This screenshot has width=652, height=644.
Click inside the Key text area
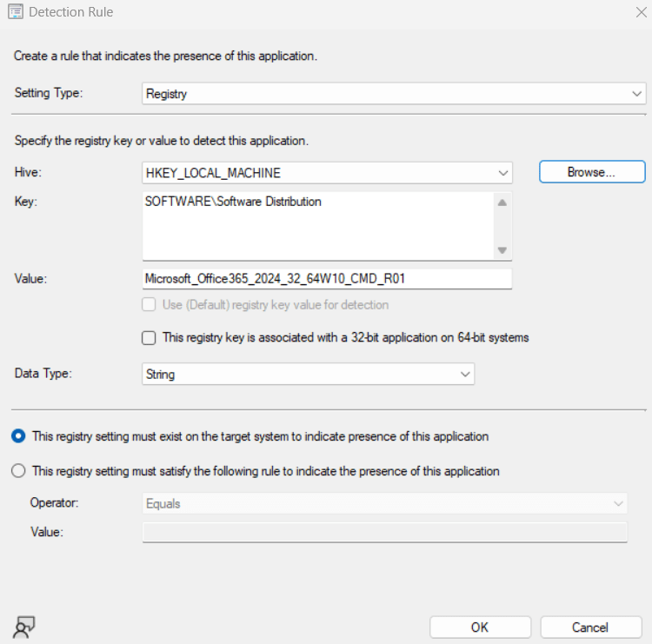point(317,226)
